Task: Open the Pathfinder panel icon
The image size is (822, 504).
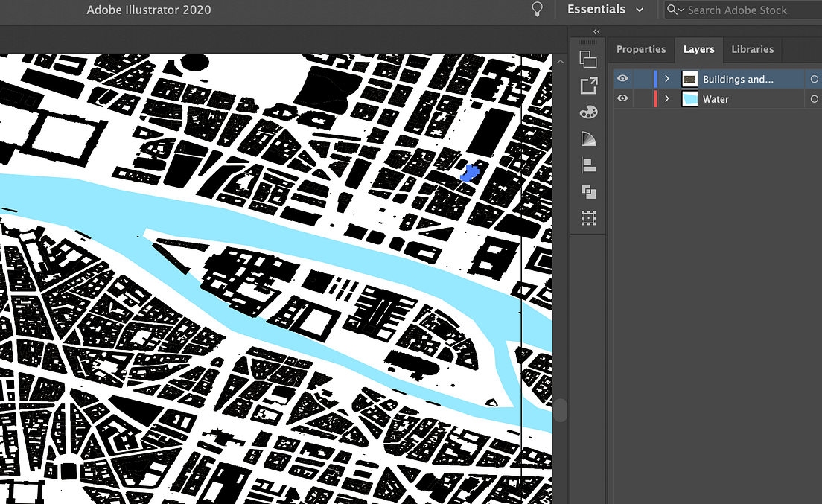Action: click(588, 191)
